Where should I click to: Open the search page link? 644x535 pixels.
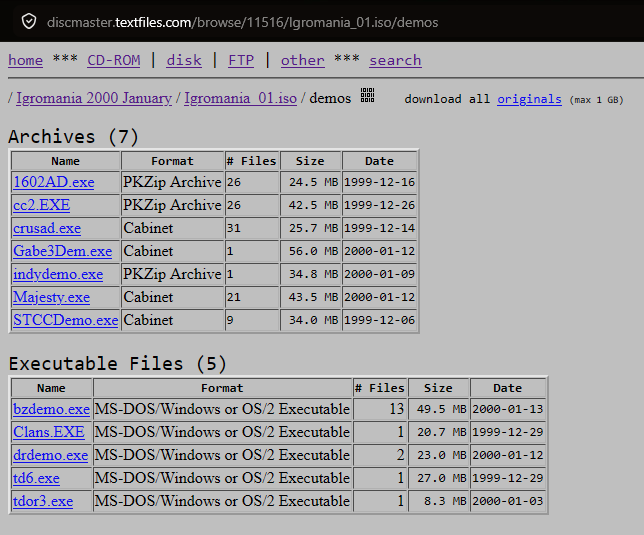click(x=395, y=60)
